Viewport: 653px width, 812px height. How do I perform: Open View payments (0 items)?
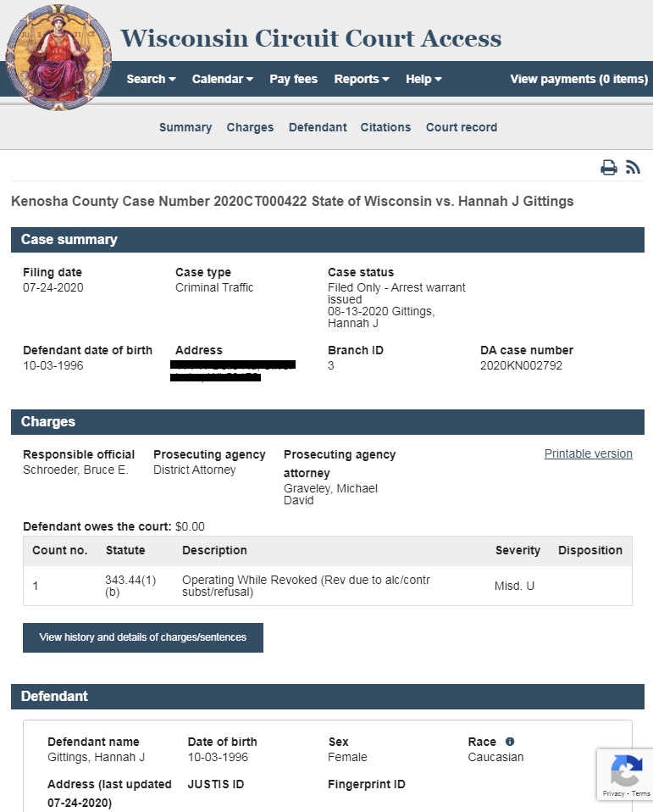(579, 79)
